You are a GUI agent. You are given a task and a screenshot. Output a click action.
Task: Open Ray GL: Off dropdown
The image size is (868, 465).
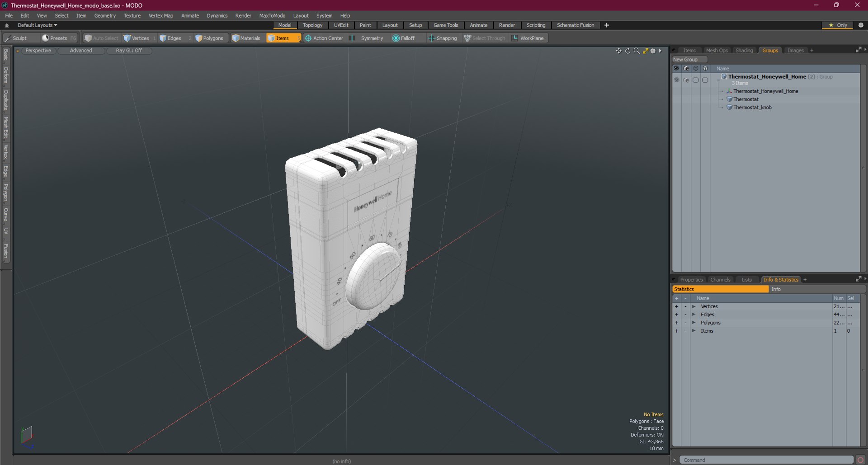coord(129,51)
